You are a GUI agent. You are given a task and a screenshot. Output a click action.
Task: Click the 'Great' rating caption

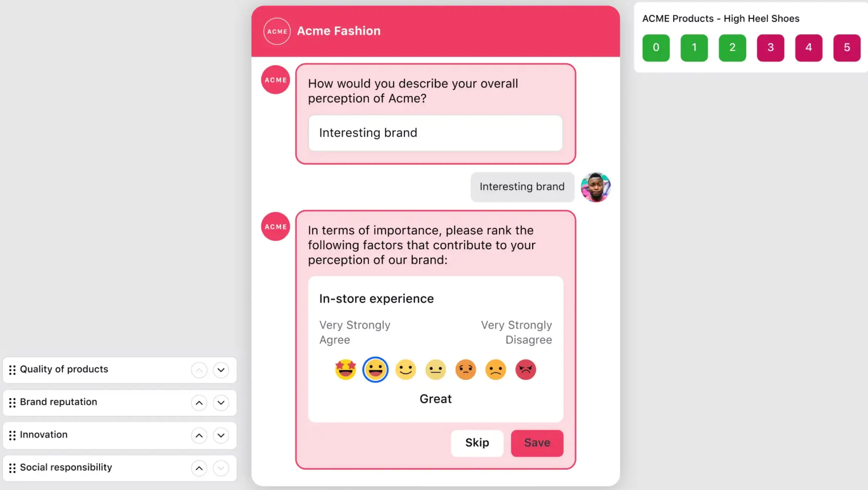(x=436, y=399)
